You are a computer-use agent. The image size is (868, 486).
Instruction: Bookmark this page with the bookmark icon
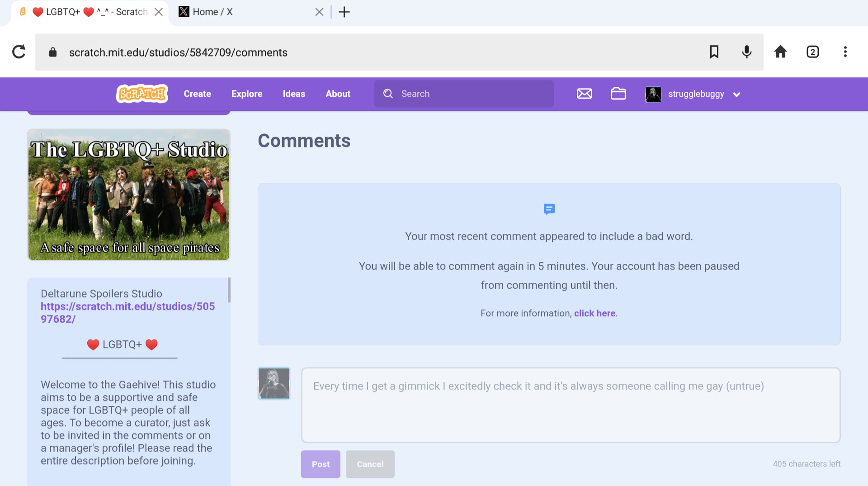coord(714,52)
